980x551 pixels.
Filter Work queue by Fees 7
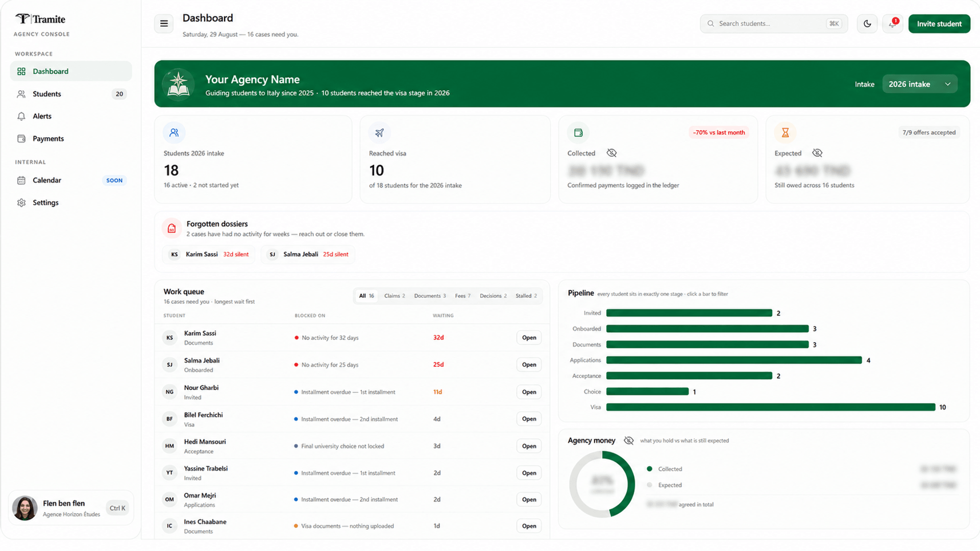[x=463, y=296]
